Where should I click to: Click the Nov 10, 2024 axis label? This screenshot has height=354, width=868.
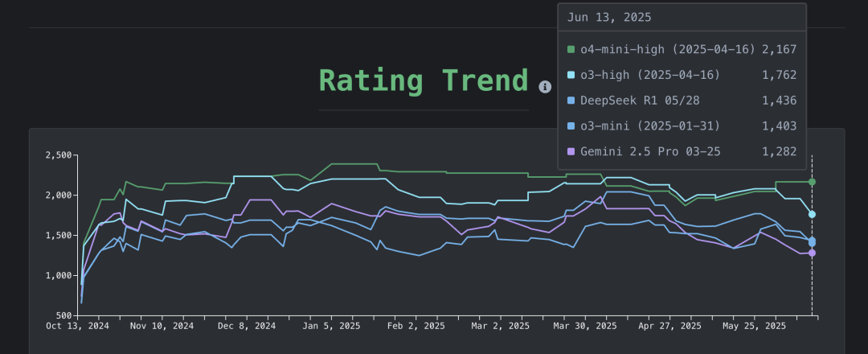[x=162, y=327]
